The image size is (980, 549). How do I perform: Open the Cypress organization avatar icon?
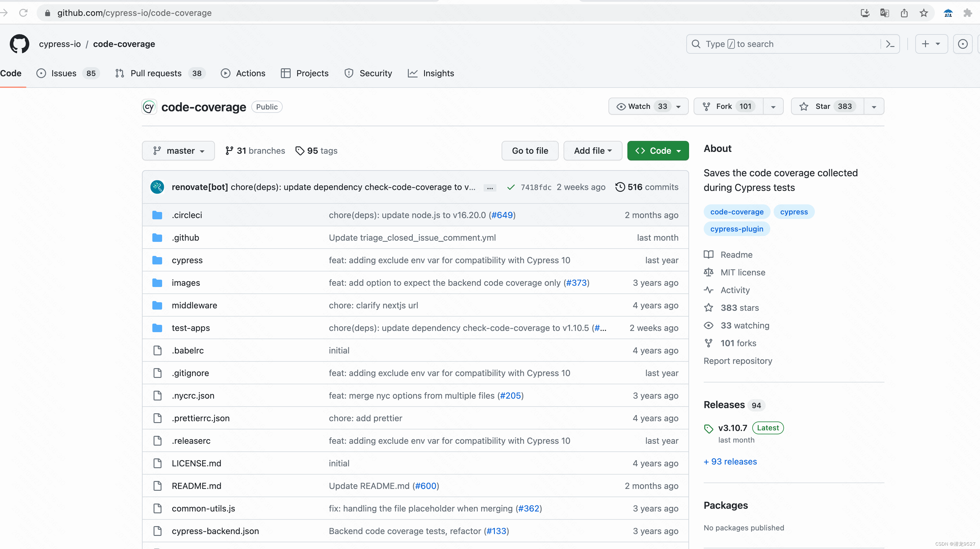tap(149, 107)
